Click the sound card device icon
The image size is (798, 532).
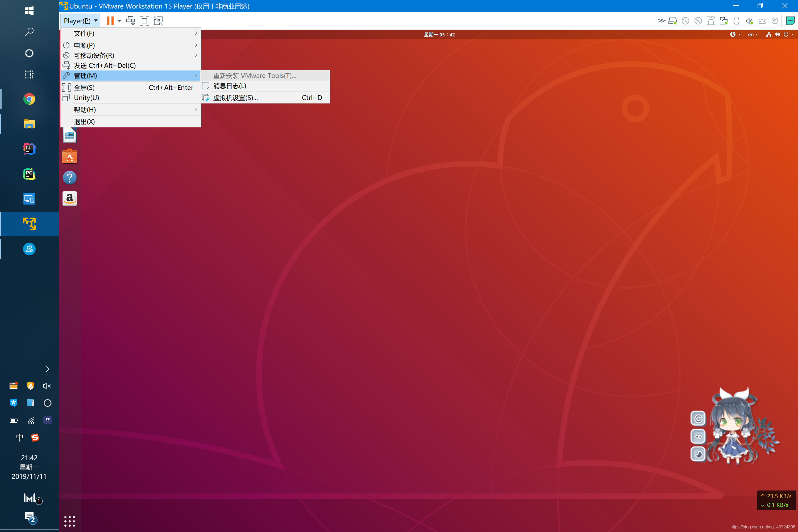(750, 21)
